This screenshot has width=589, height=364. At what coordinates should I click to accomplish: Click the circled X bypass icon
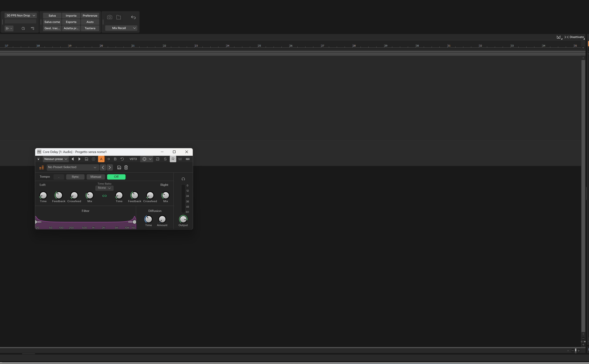tap(94, 159)
